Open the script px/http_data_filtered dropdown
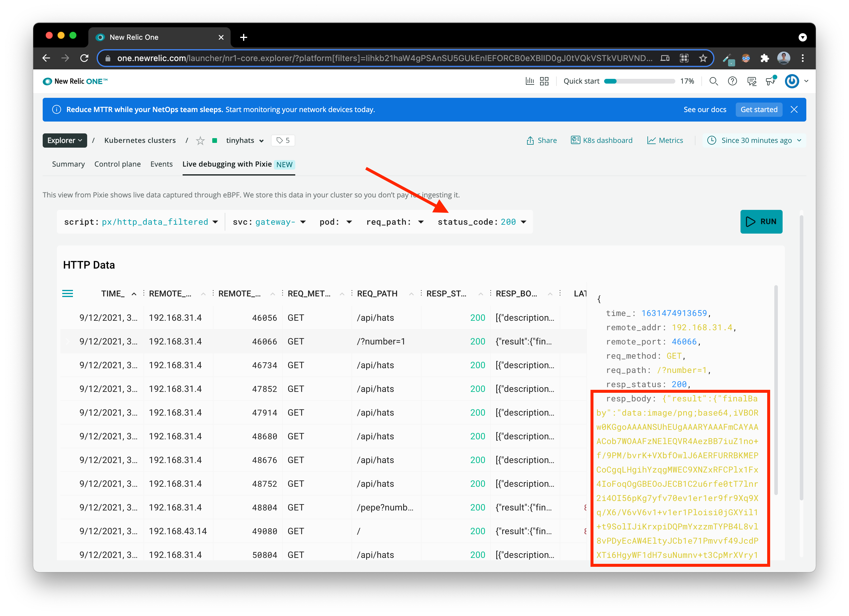Viewport: 849px width, 616px height. (215, 222)
